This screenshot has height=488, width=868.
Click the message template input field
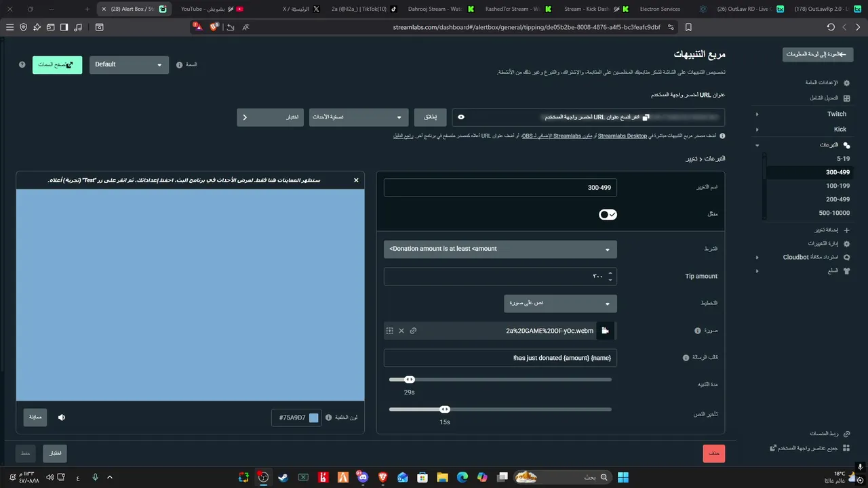500,358
